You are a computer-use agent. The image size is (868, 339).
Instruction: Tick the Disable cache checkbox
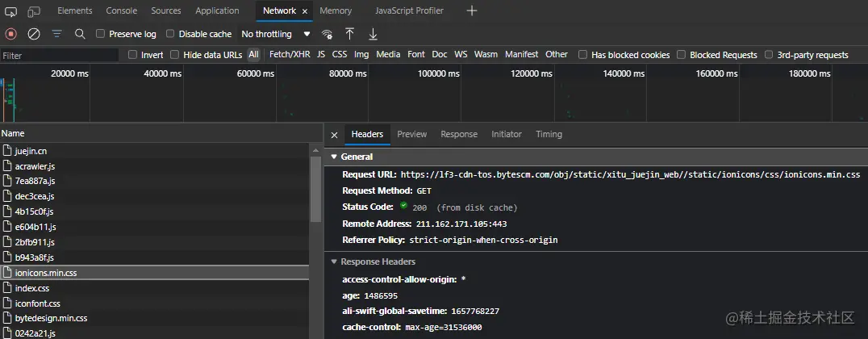[170, 34]
